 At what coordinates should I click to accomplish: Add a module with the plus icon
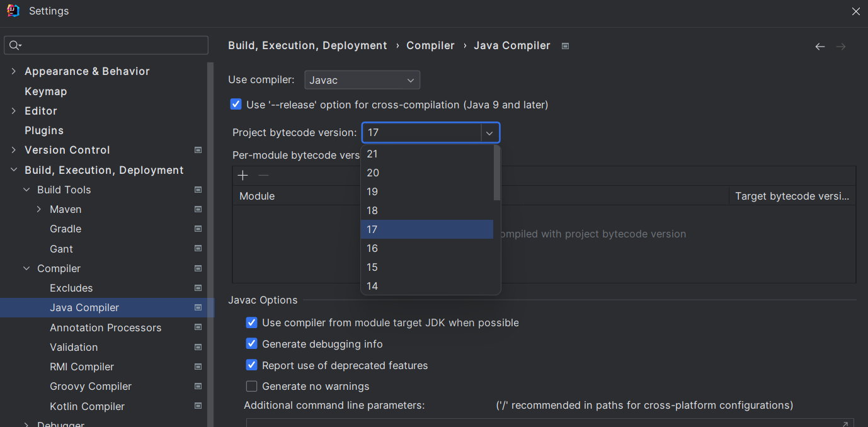[x=243, y=176]
